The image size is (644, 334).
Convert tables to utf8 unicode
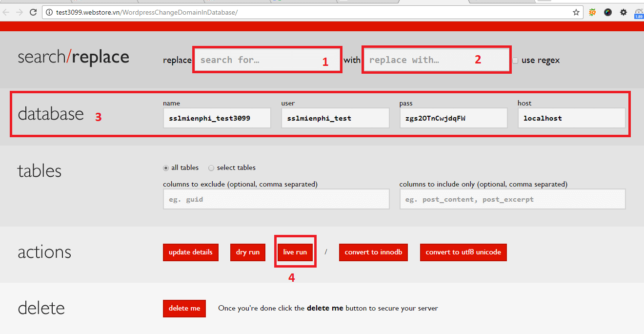coord(463,252)
